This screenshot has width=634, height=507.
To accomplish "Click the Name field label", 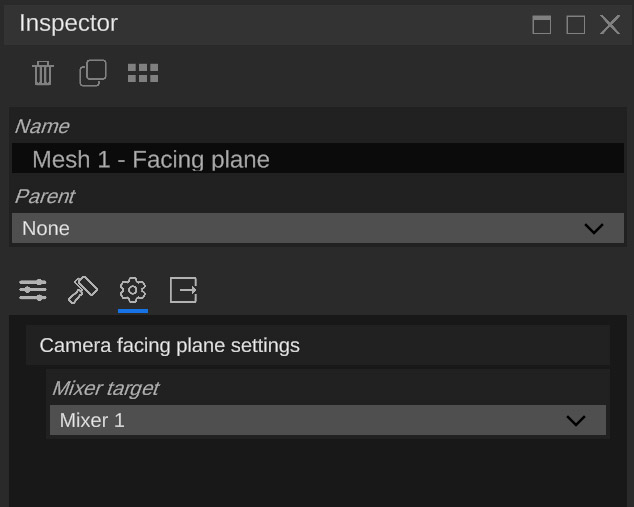I will 42,126.
